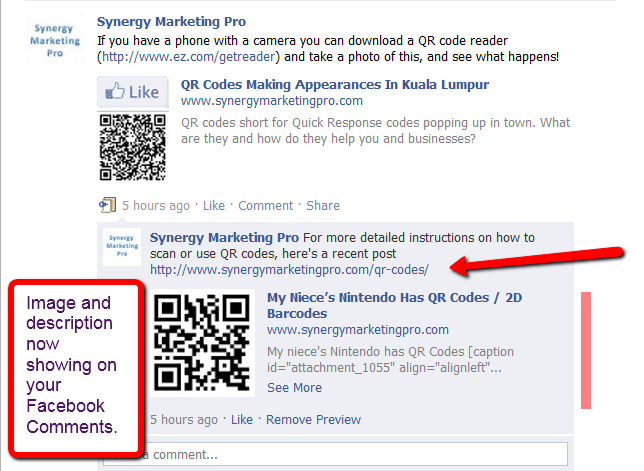Open the small QR code thumbnail
Screen dimensions: 644x471
point(133,147)
